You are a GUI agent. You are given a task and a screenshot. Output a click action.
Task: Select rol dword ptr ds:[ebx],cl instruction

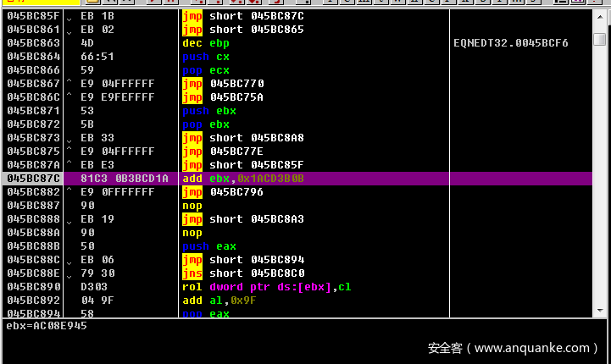[x=266, y=287]
